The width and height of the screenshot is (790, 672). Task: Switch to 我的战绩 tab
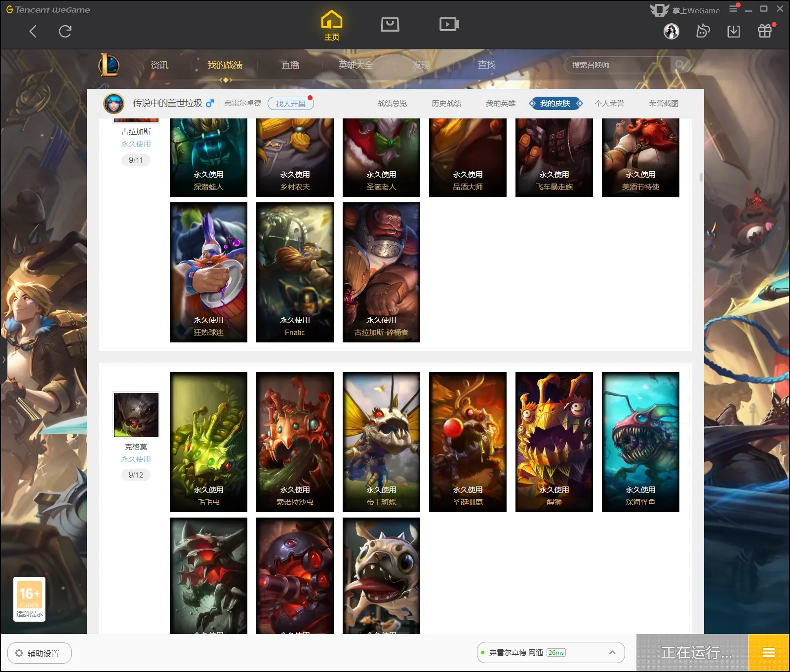pos(225,65)
